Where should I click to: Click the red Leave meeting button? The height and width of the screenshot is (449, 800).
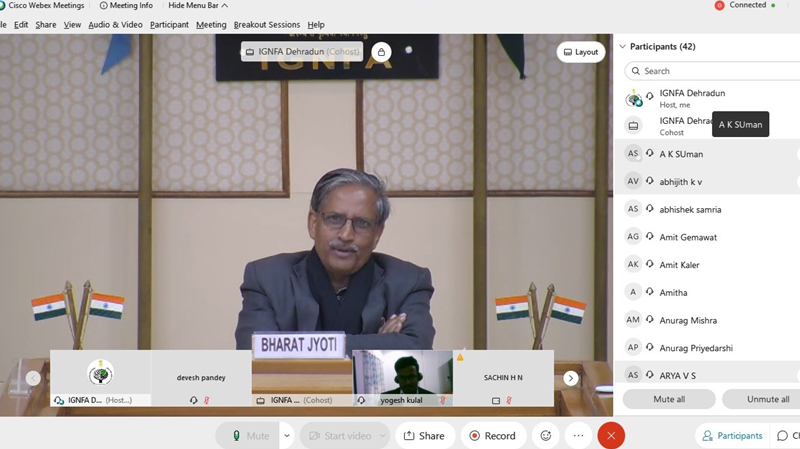(611, 436)
